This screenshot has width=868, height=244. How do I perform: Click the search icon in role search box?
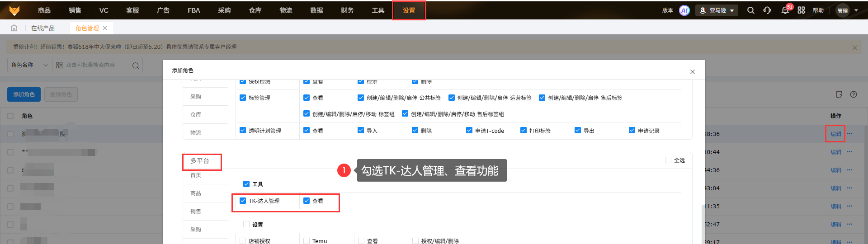(135, 66)
